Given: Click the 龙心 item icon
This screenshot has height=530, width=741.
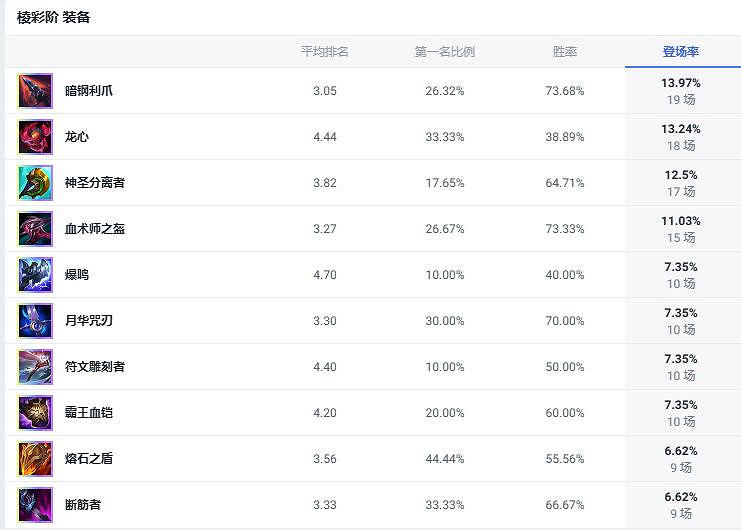Looking at the screenshot, I should coord(35,137).
